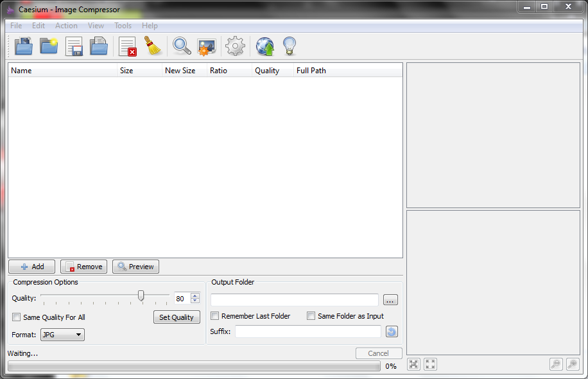
Task: Check Remember Last Folder option
Action: (214, 315)
